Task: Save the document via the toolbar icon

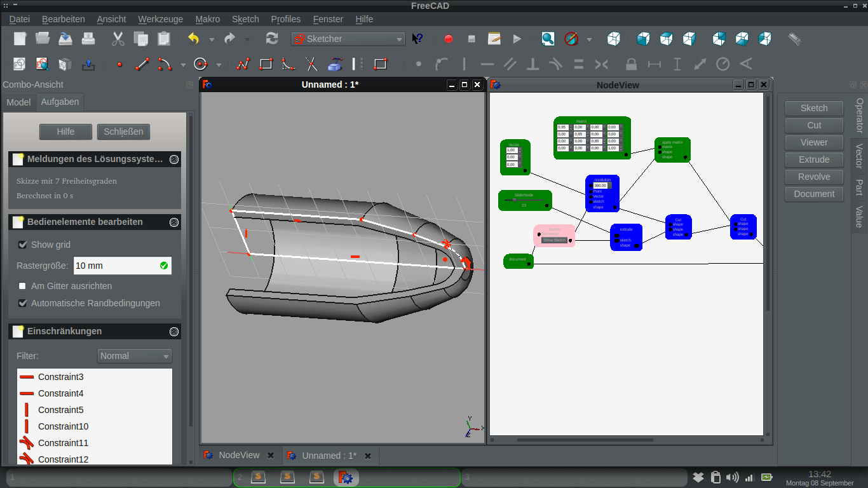Action: click(x=65, y=39)
